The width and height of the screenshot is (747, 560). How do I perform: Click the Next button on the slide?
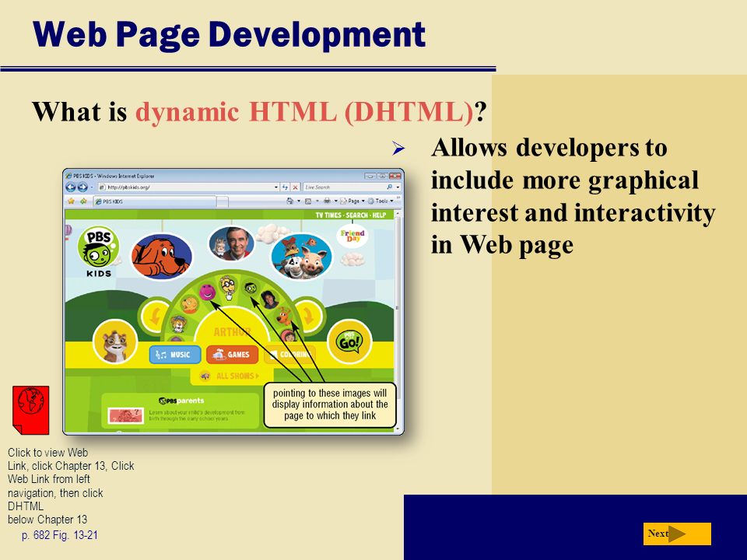pyautogui.click(x=676, y=534)
